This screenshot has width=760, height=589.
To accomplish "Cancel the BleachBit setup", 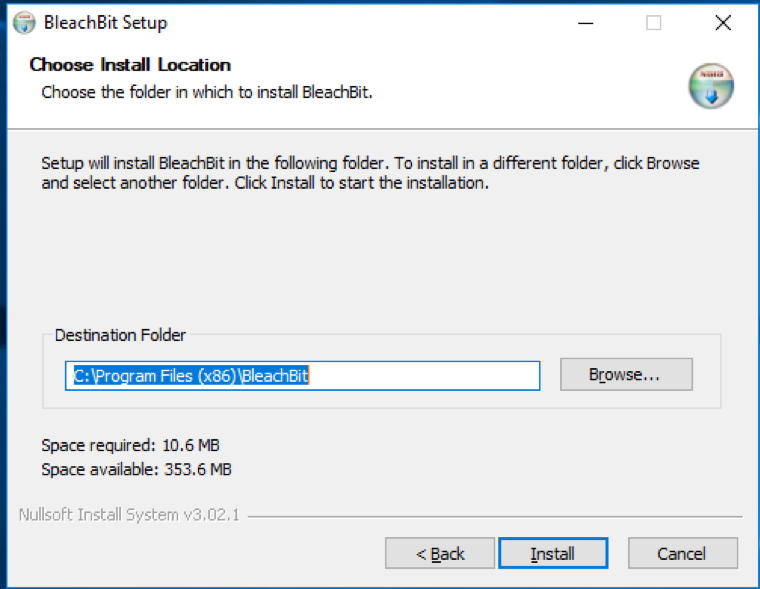I will click(x=682, y=553).
